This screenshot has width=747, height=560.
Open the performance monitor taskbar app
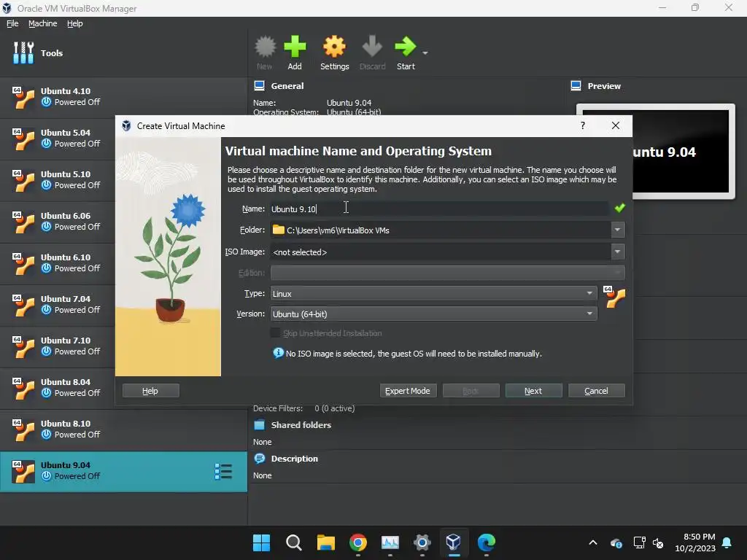tap(390, 542)
